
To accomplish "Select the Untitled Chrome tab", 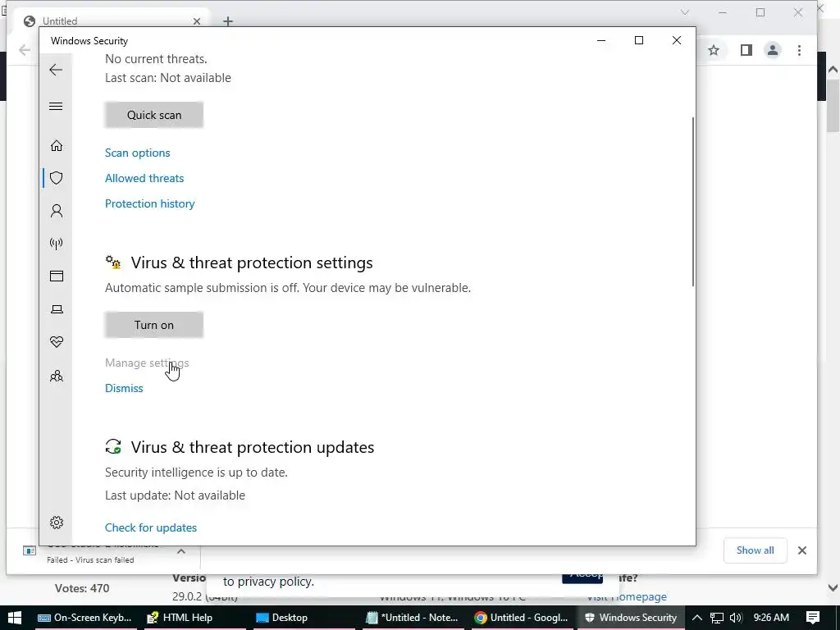I will (x=110, y=21).
